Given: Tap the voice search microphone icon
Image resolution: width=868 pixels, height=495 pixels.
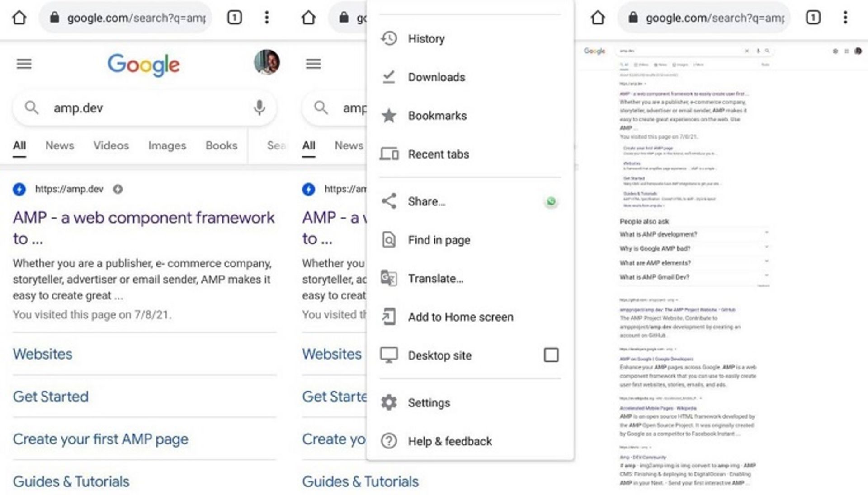Looking at the screenshot, I should pos(259,107).
